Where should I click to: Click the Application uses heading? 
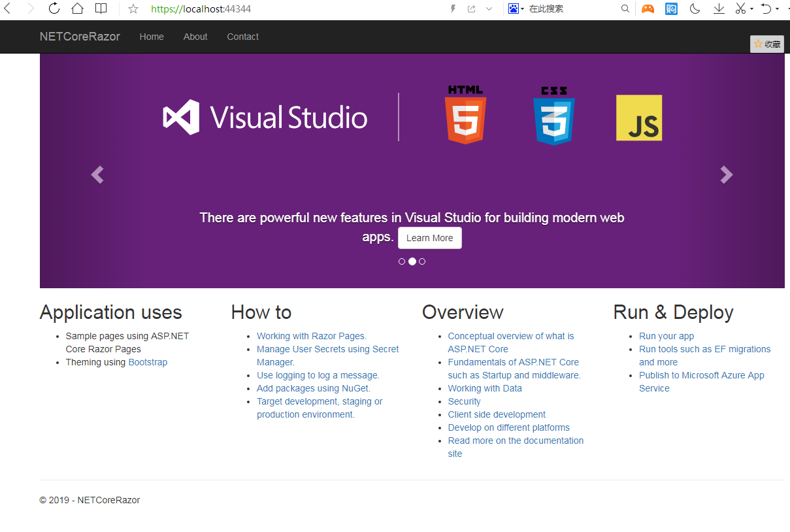[x=111, y=312]
